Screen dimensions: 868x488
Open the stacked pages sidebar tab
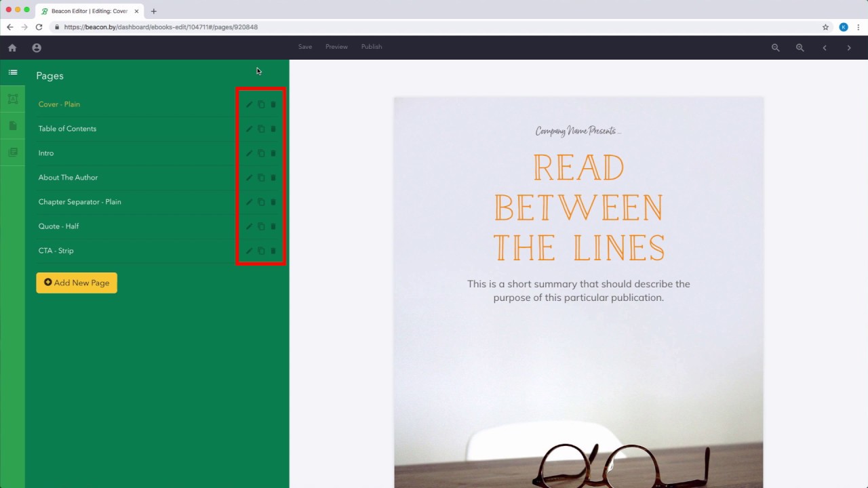click(13, 152)
